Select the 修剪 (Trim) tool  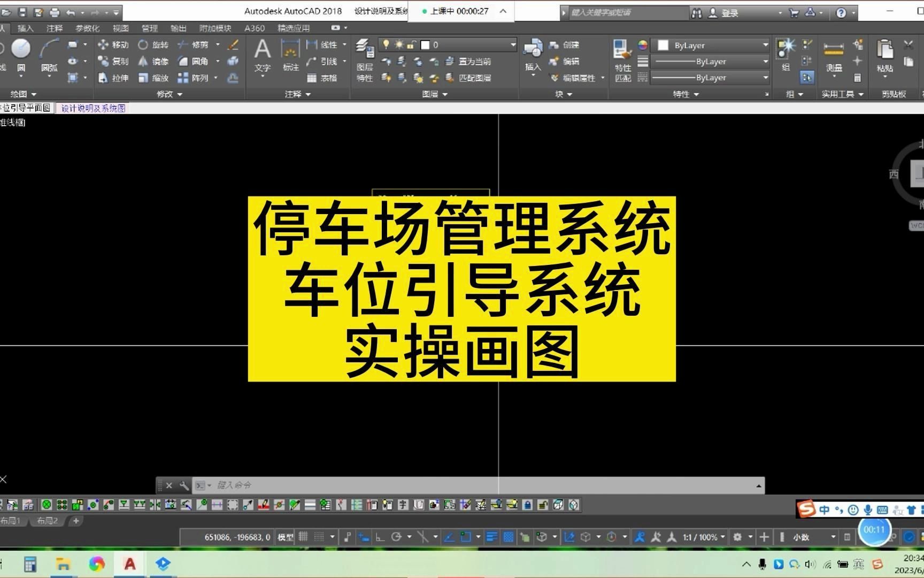pyautogui.click(x=194, y=45)
